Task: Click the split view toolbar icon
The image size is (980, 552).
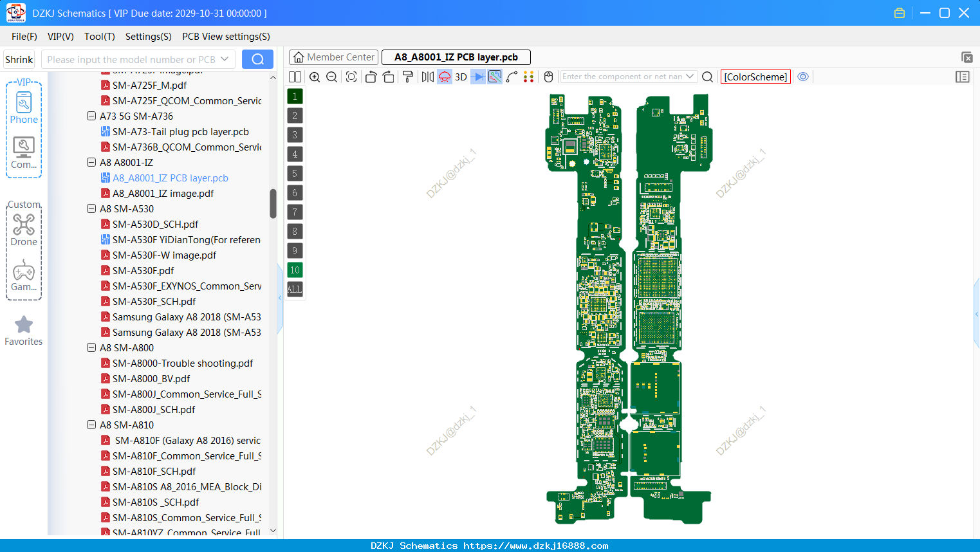Action: [x=295, y=77]
